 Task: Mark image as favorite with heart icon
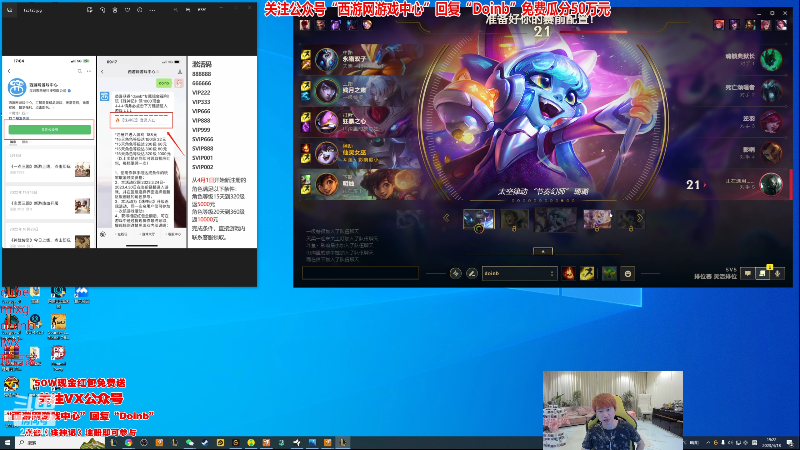[x=127, y=10]
